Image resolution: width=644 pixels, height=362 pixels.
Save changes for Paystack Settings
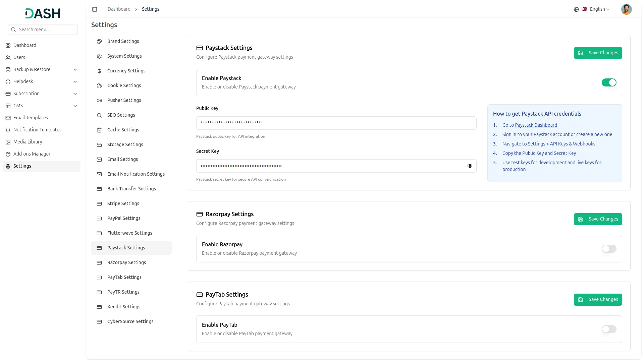coord(598,53)
